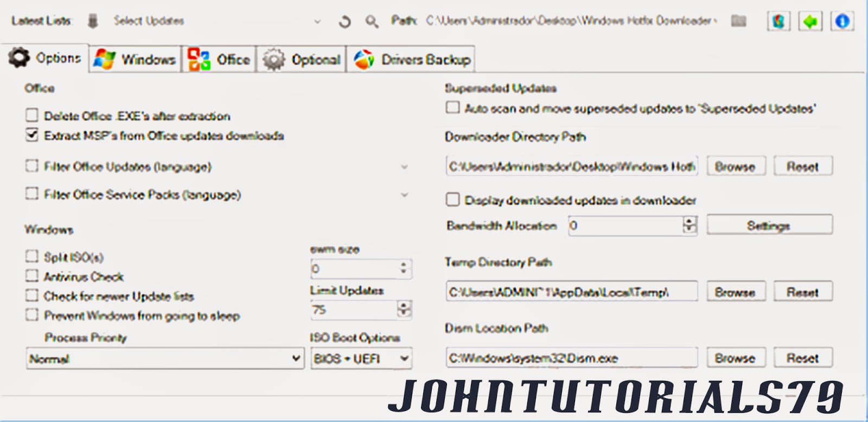Switch to the Optional tab
This screenshot has height=422, width=868.
302,59
